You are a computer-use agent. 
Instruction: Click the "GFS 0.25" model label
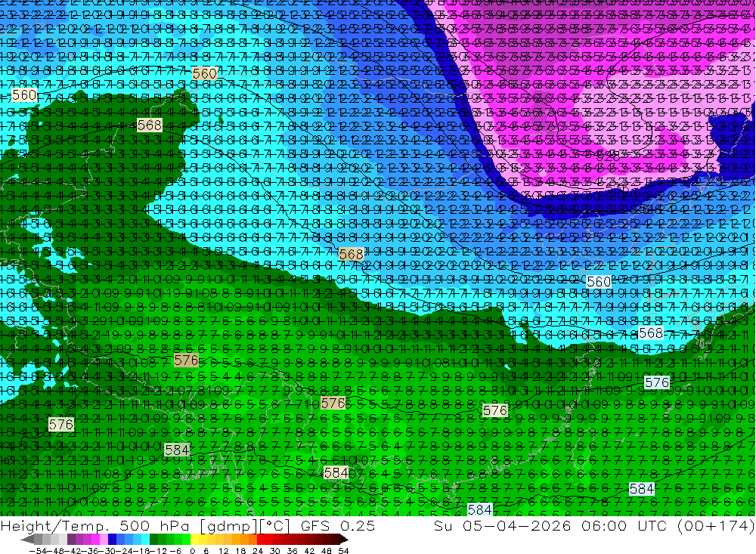(337, 526)
